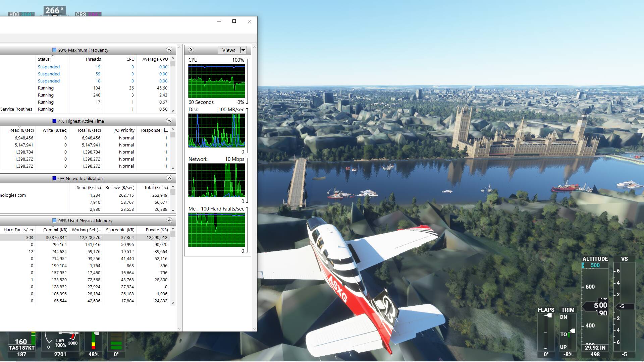Sort disk activity by Read (B/sec) column
644x362 pixels.
point(19,130)
